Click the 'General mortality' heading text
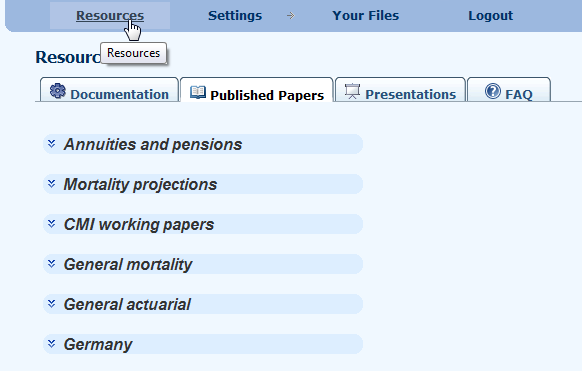Image resolution: width=582 pixels, height=371 pixels. [128, 265]
